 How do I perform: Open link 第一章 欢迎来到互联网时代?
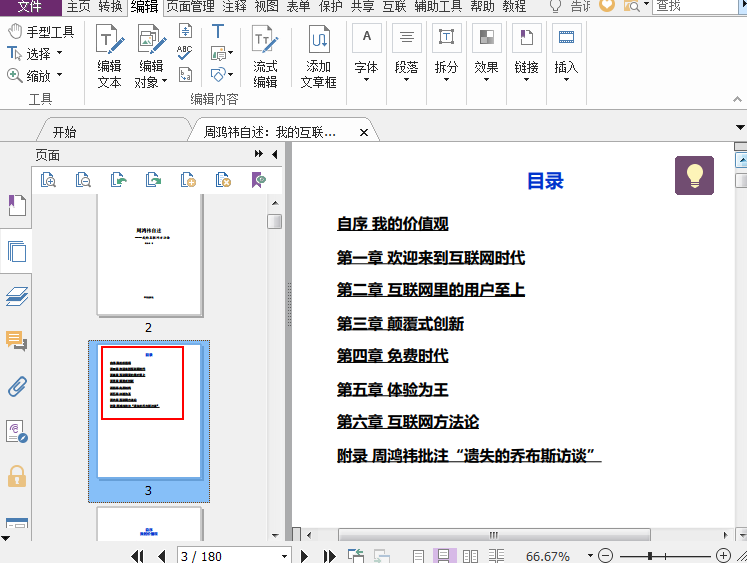pos(431,258)
